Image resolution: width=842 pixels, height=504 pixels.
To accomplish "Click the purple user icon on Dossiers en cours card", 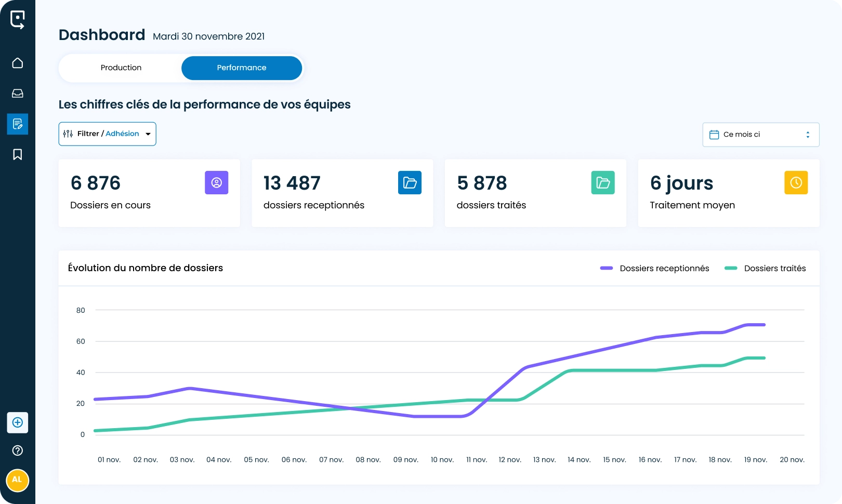I will click(x=216, y=182).
